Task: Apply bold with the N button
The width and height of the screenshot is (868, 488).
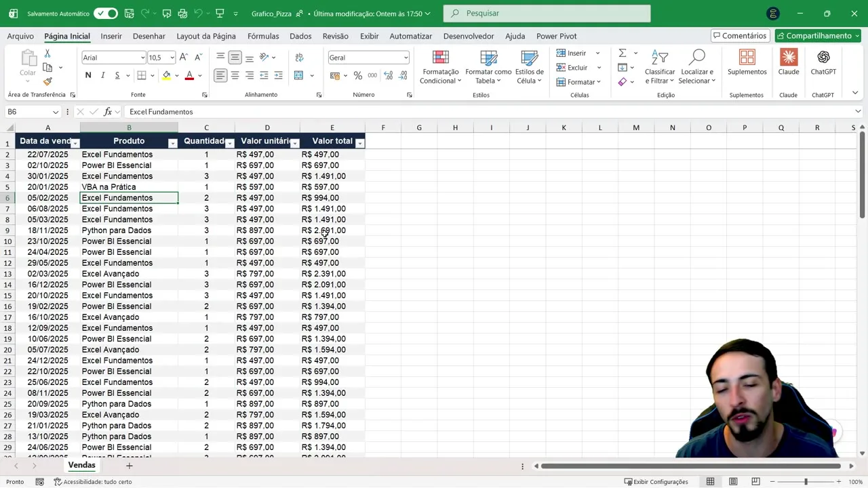Action: (87, 75)
